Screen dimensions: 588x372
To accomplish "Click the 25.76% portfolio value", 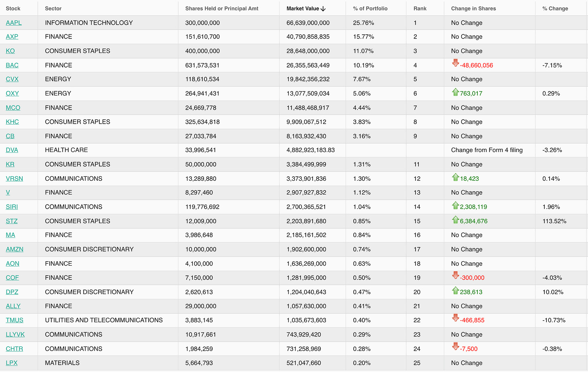I will (x=363, y=23).
